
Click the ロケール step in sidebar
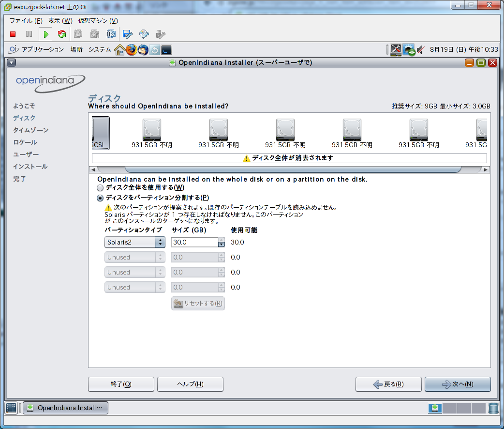click(x=25, y=142)
